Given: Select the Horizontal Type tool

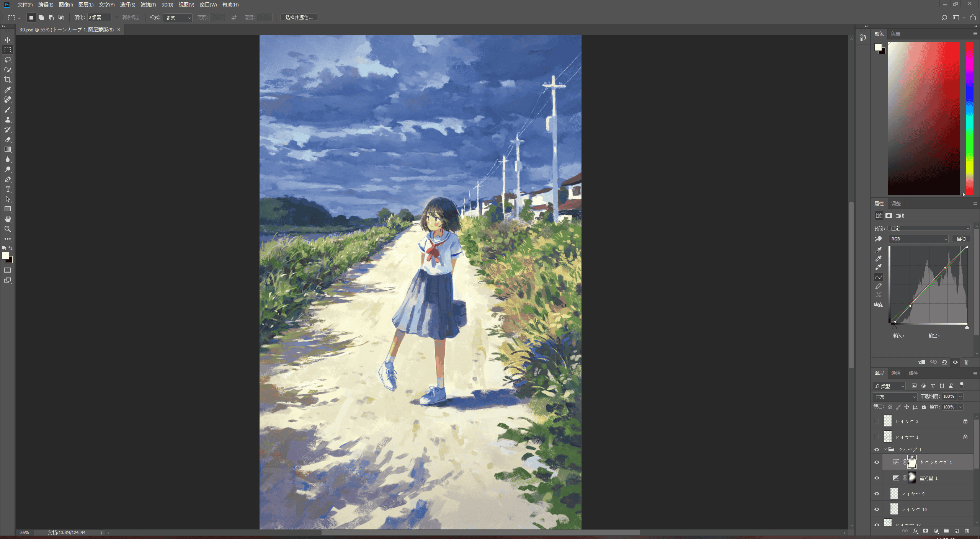Looking at the screenshot, I should [x=8, y=189].
